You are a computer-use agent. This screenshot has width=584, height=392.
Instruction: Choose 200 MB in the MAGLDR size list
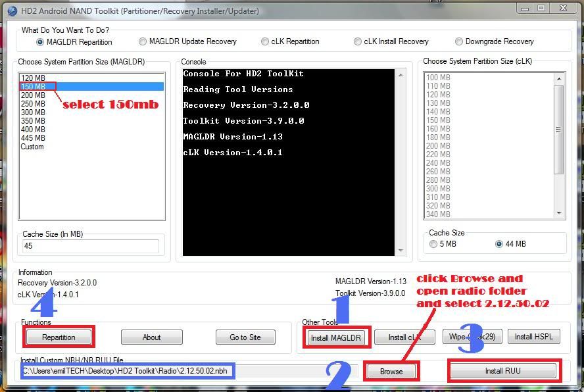pyautogui.click(x=91, y=95)
